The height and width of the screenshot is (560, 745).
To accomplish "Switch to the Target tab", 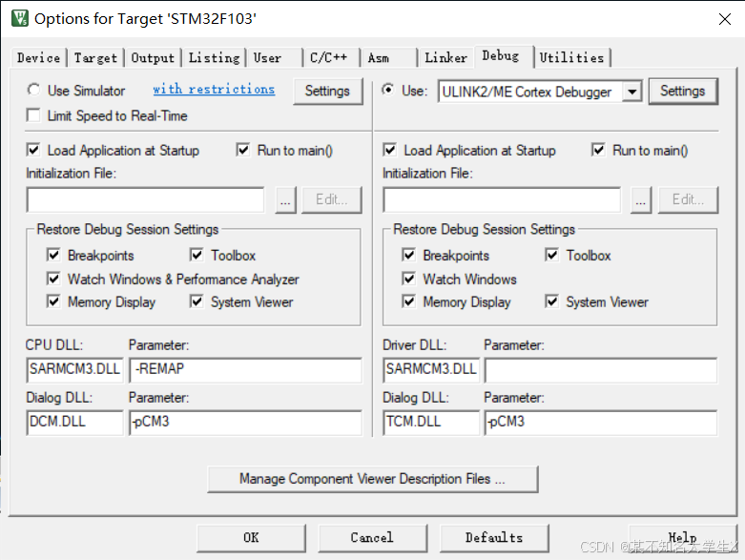I will click(95, 58).
